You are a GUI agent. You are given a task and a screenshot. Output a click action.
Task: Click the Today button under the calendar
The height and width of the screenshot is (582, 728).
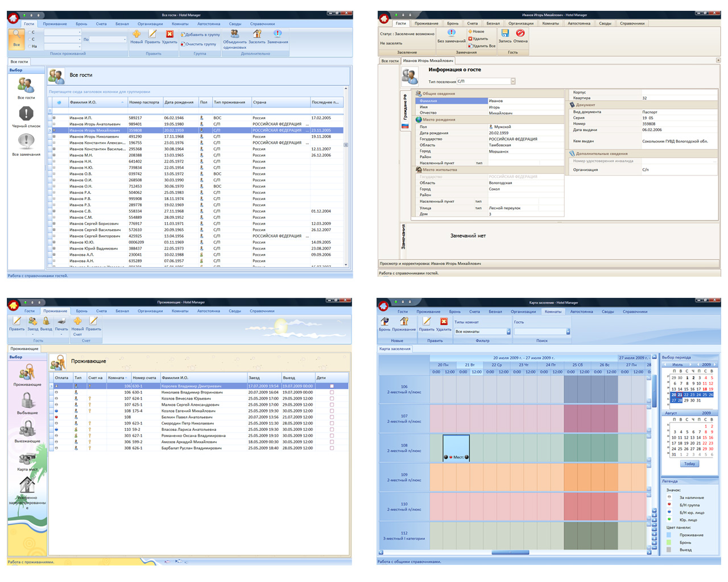coord(689,464)
